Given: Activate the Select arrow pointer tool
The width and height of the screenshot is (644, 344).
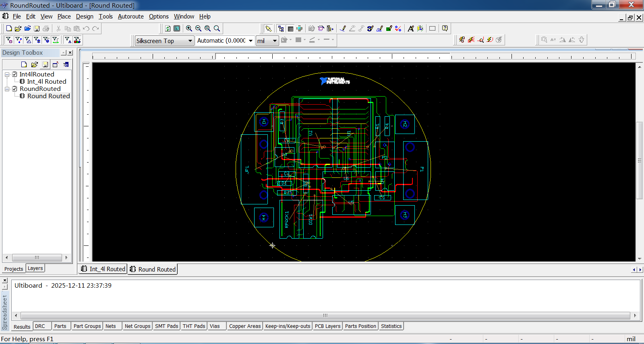Looking at the screenshot, I should pos(269,29).
